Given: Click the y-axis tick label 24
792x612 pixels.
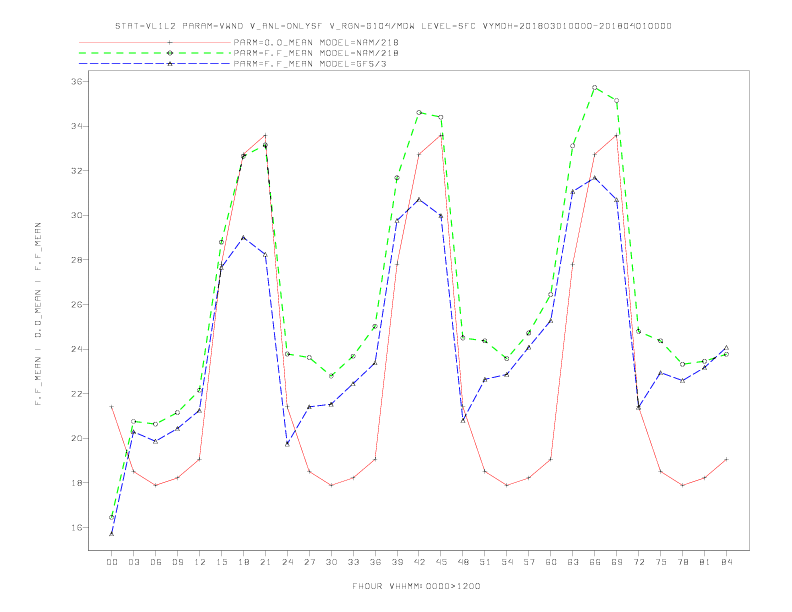Looking at the screenshot, I should [x=78, y=349].
